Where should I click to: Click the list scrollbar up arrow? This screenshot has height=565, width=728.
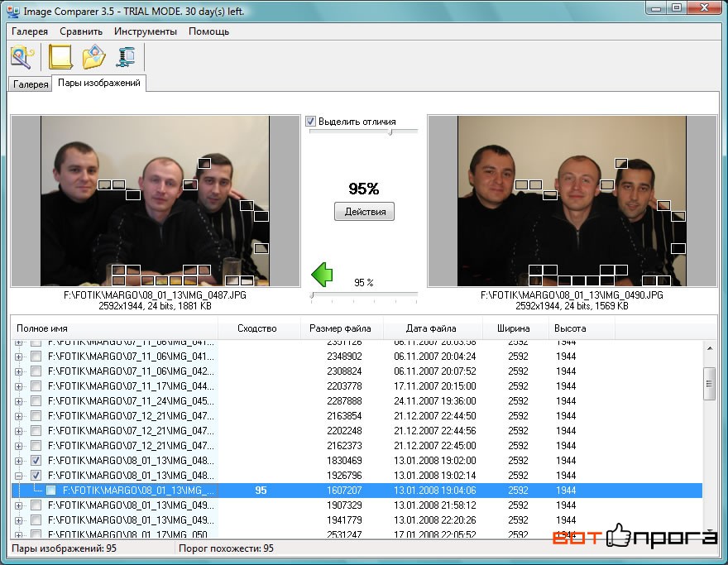pos(710,348)
